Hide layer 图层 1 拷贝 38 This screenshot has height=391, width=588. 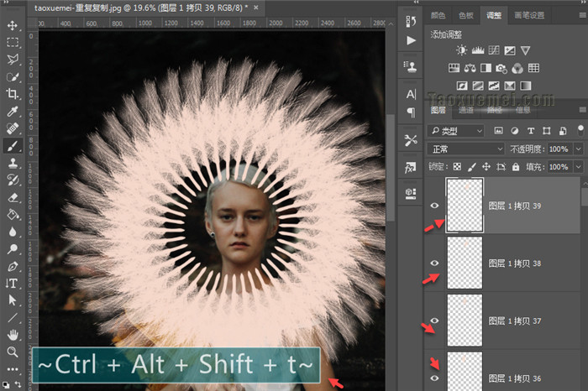click(434, 263)
